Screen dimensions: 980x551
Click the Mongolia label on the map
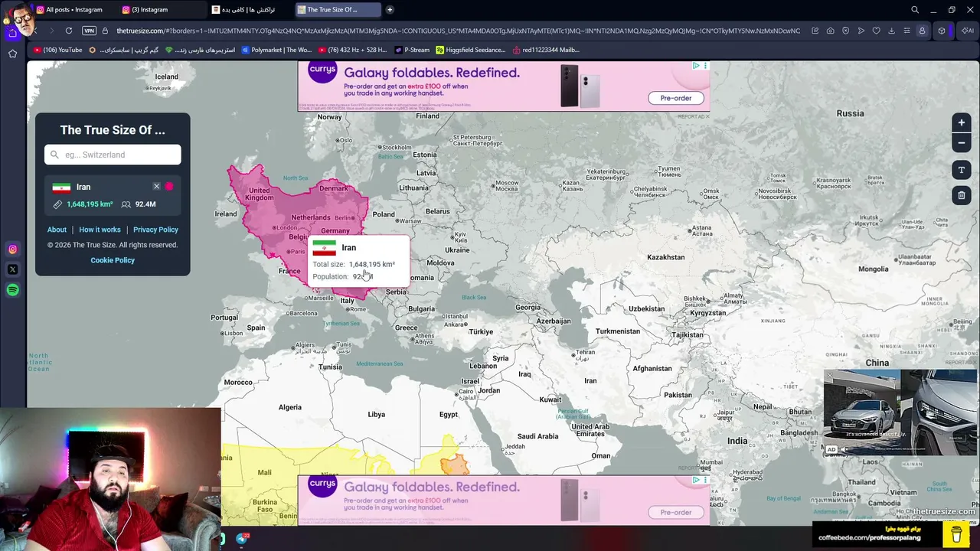[874, 269]
